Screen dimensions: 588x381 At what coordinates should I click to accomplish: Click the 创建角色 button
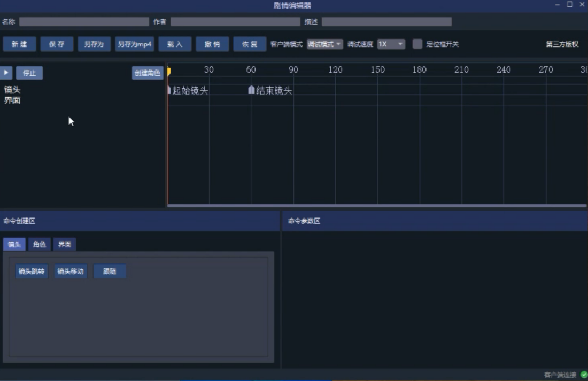coord(148,73)
